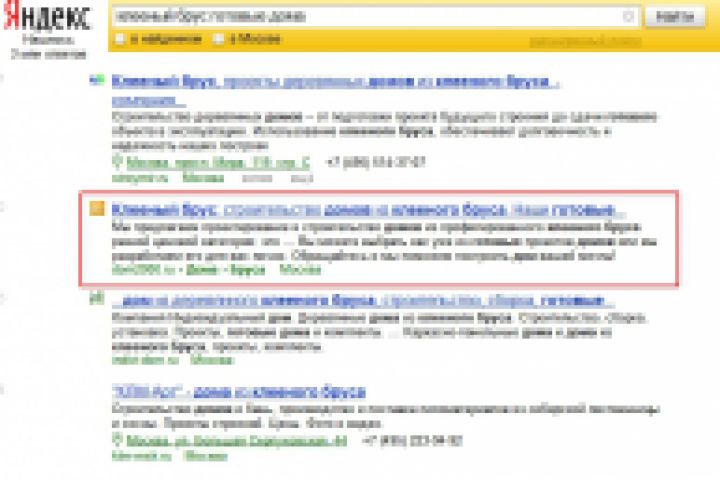The image size is (720, 480).
Task: Open the advanced search link in yellow bar
Action: (585, 43)
